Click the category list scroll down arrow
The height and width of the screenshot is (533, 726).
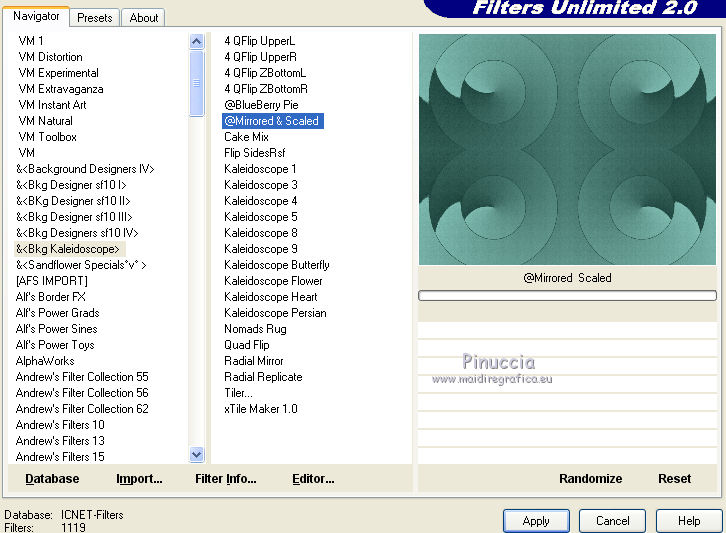(x=197, y=455)
